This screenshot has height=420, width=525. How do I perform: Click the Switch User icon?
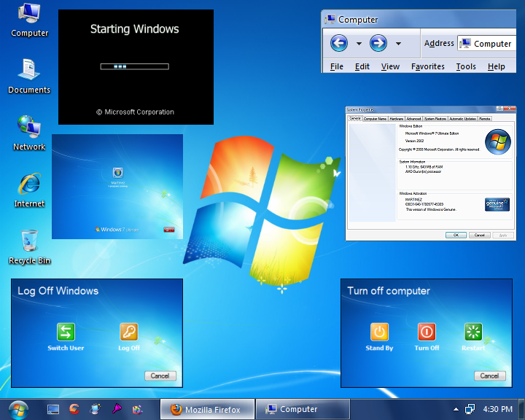click(x=66, y=332)
